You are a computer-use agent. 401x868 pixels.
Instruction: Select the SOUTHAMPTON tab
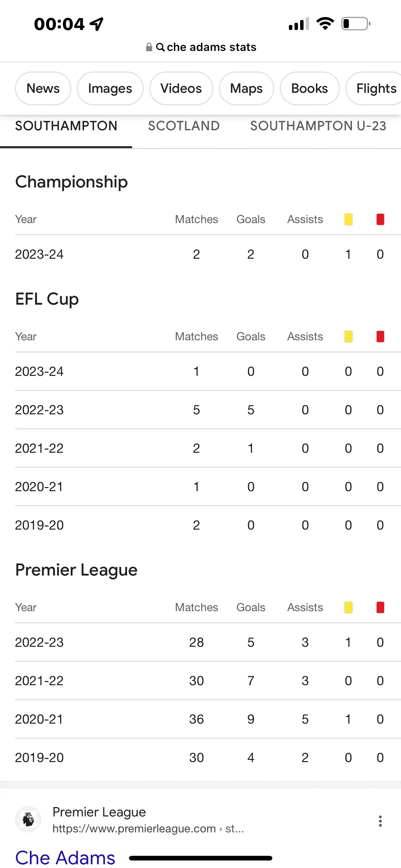(x=66, y=126)
